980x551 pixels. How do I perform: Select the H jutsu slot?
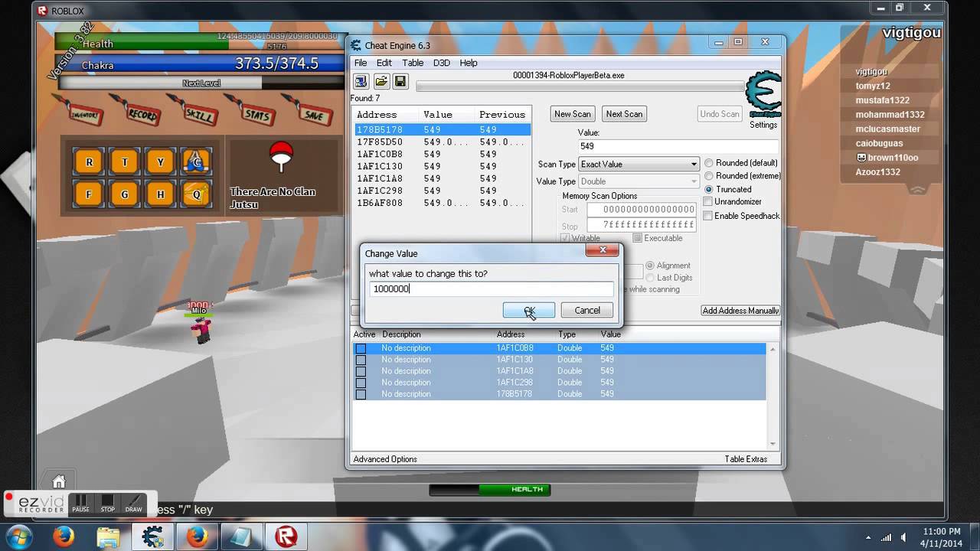[x=161, y=194]
